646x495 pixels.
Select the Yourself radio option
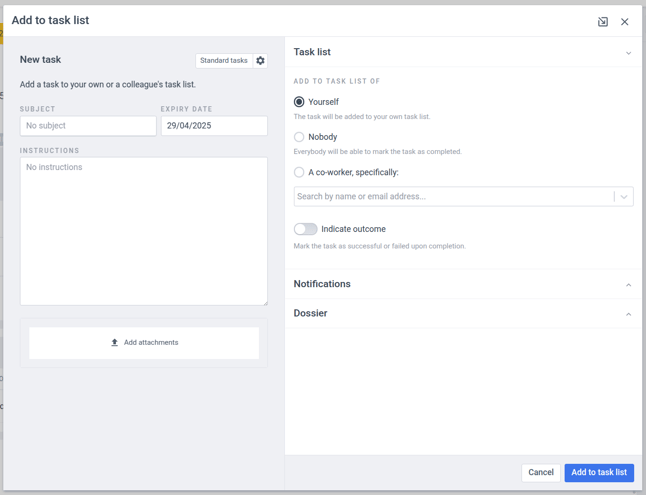299,102
